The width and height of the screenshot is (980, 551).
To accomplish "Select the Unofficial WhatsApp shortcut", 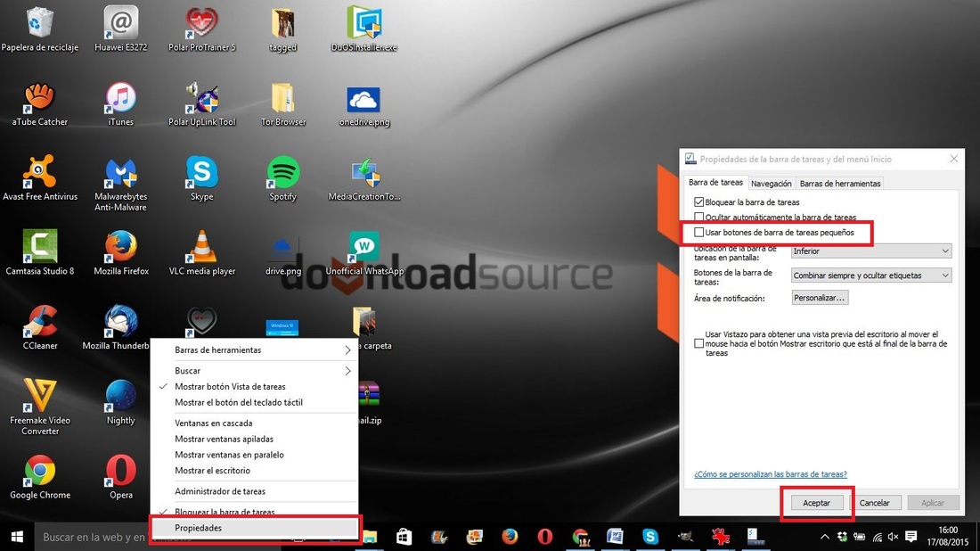I will click(364, 252).
